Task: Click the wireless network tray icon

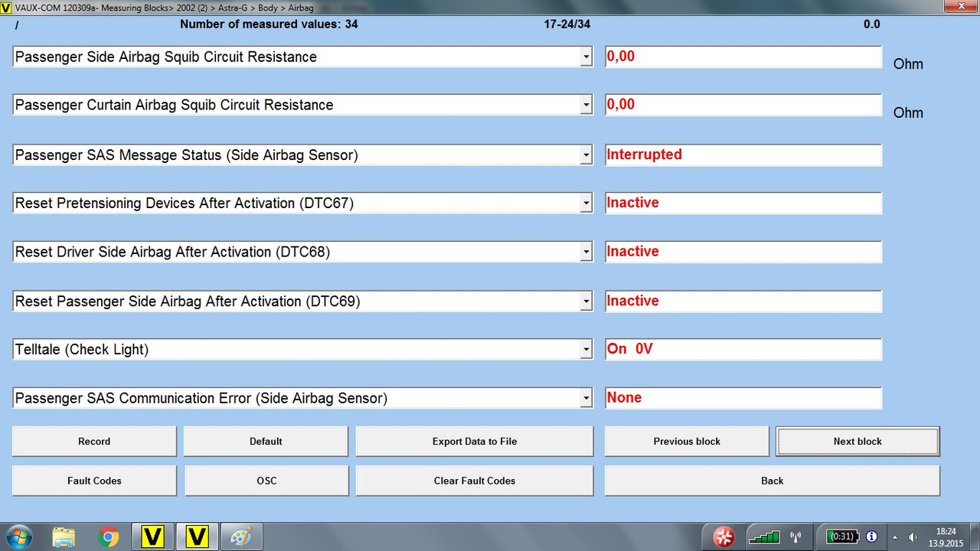Action: (795, 537)
